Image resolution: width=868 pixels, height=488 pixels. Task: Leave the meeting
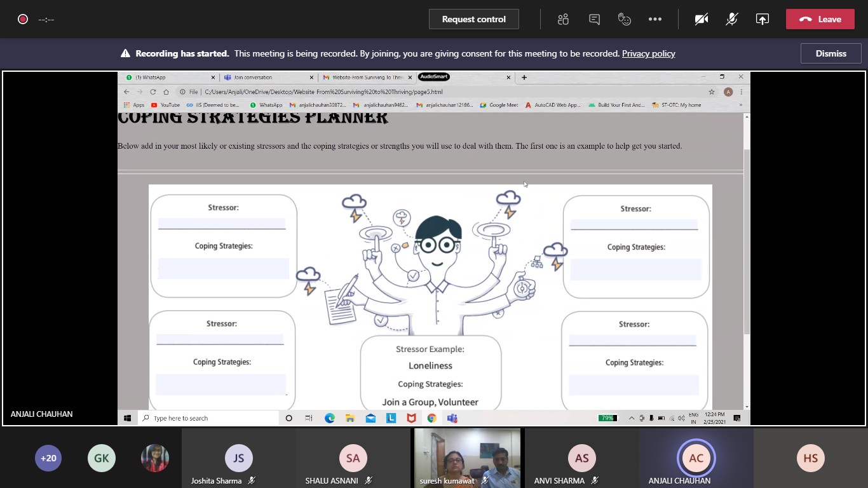pyautogui.click(x=820, y=19)
